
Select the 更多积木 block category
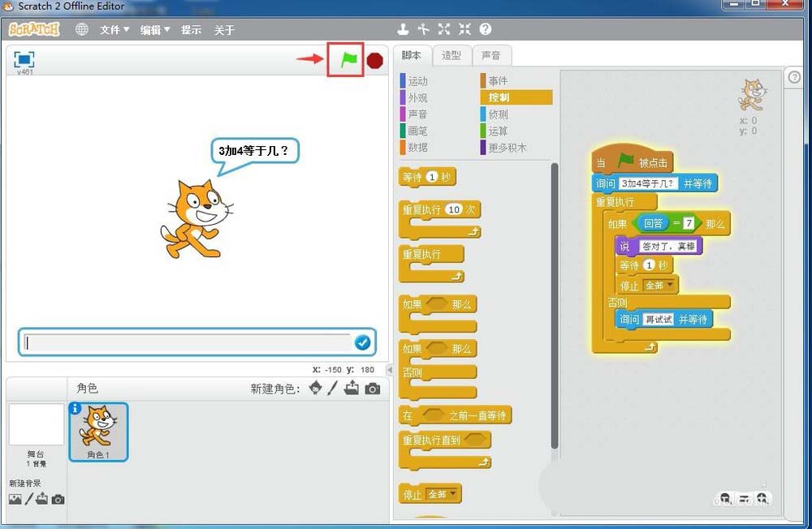pyautogui.click(x=503, y=147)
